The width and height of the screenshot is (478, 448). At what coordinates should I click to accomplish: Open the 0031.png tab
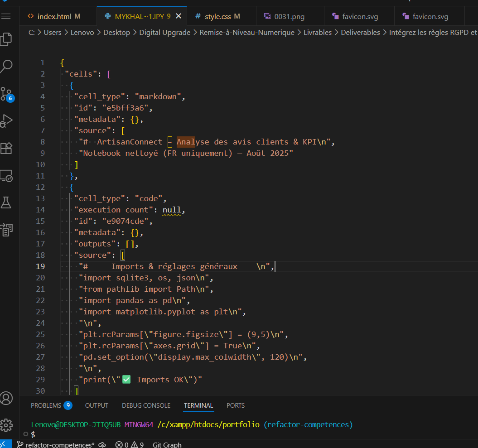coord(289,16)
